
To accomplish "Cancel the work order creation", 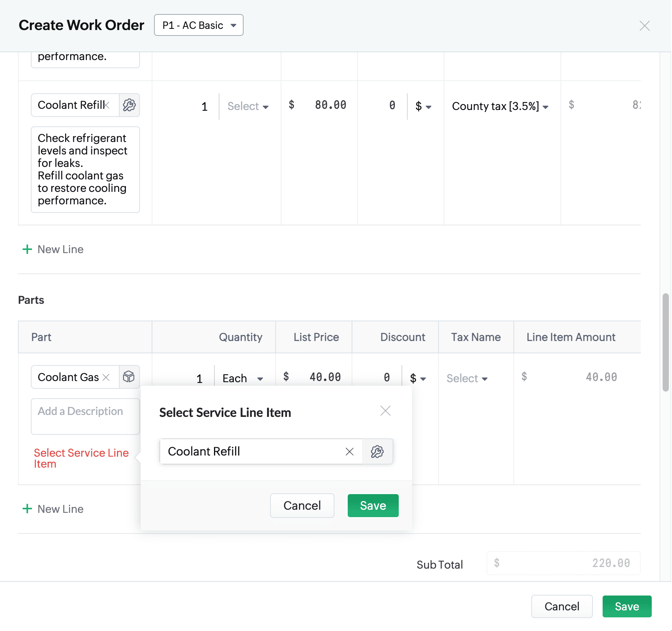I will (x=562, y=606).
